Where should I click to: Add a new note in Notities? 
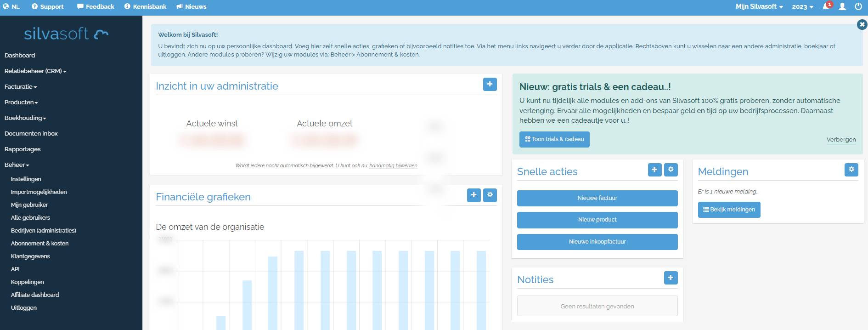click(x=671, y=278)
